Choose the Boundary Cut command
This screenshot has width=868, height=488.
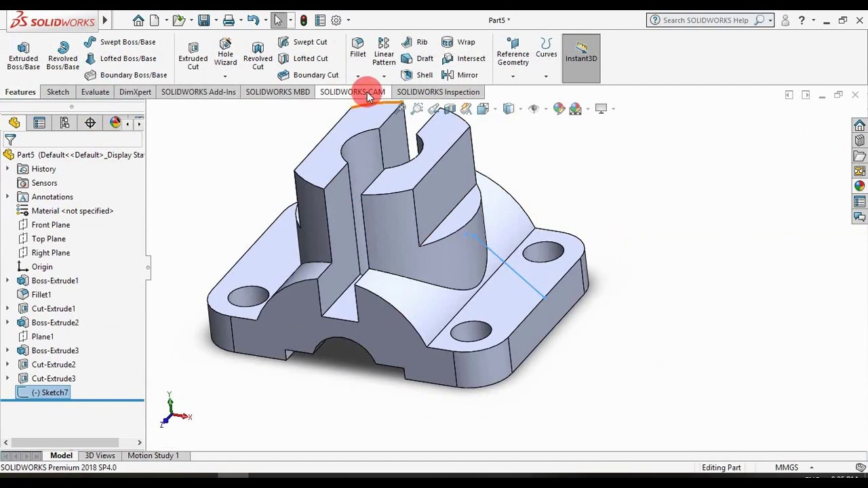pos(308,75)
